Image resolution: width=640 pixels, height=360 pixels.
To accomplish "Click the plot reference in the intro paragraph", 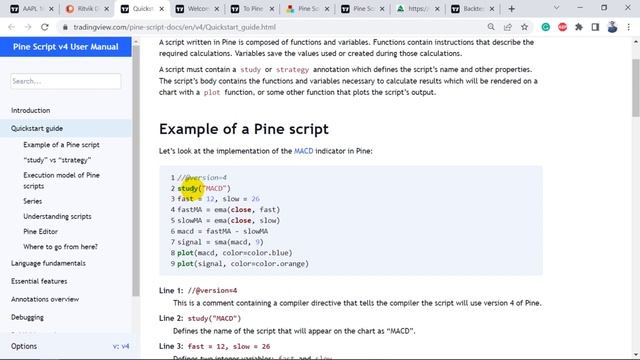I will click(212, 92).
